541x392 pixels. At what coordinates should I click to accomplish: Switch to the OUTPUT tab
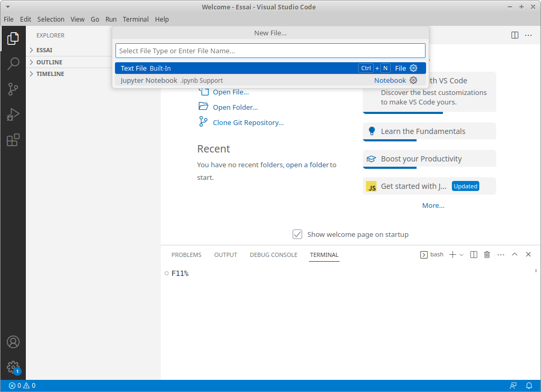[226, 255]
